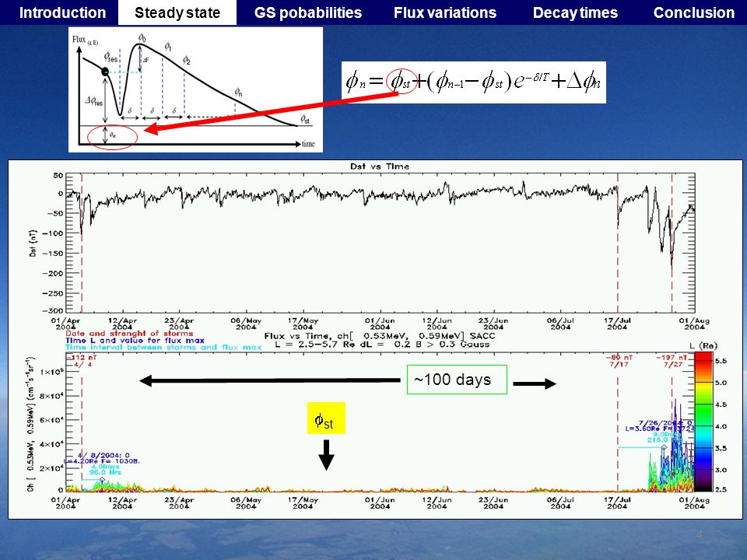Click the phi_st label on schematic curve

click(305, 119)
